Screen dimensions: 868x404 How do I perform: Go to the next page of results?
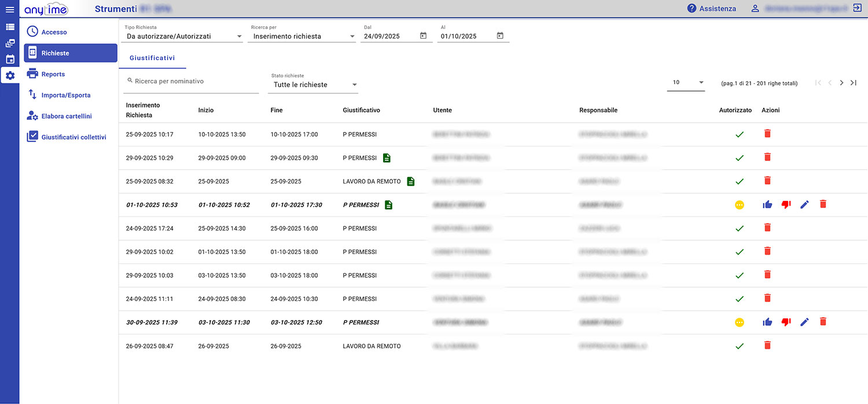[x=841, y=83]
